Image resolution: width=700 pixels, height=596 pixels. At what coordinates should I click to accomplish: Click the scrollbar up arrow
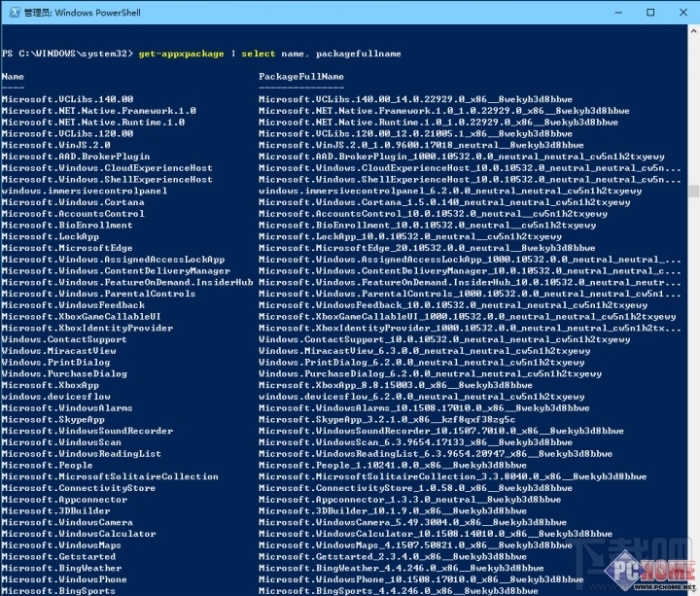point(693,31)
